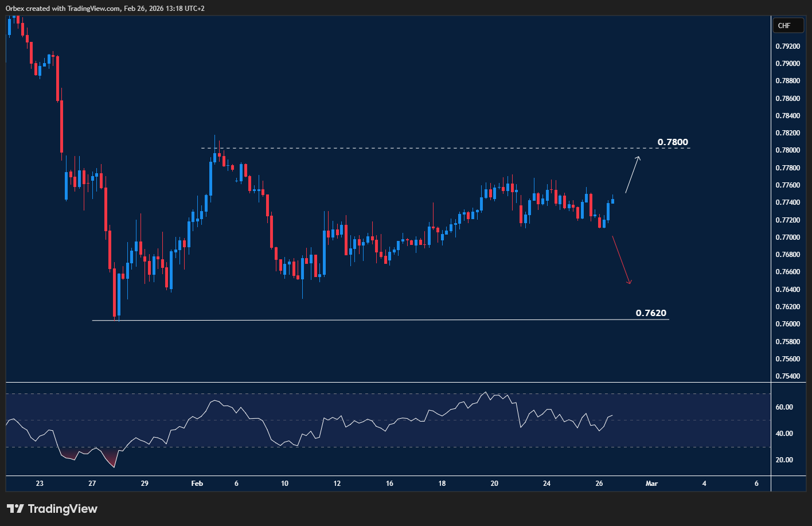Select the CHF currency label on price scale
812x526 pixels.
788,25
